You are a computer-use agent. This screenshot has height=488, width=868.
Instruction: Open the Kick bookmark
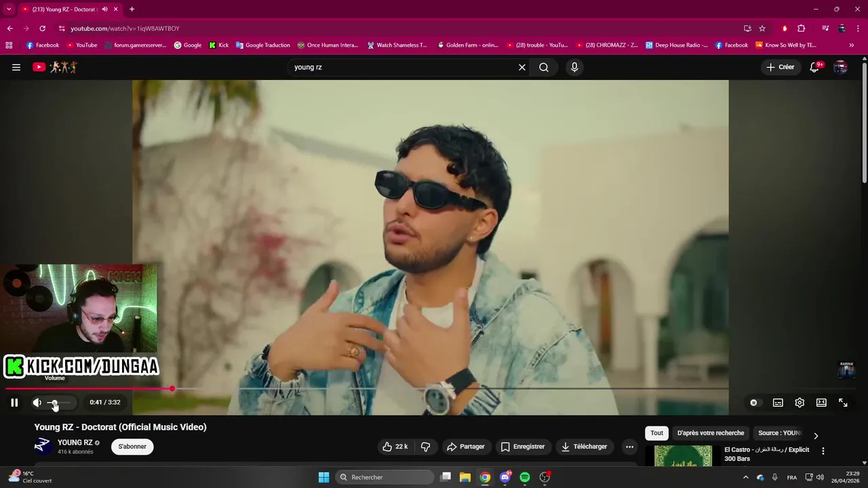(x=218, y=45)
